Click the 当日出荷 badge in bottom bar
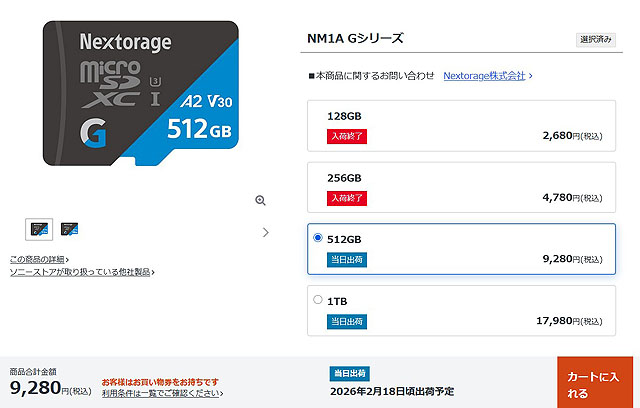Image resolution: width=640 pixels, height=408 pixels. tap(351, 373)
